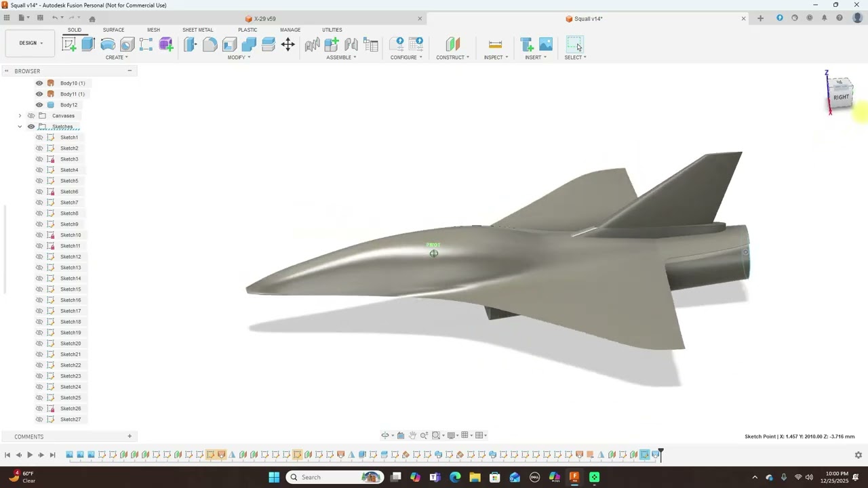The width and height of the screenshot is (868, 488).
Task: Jump to the timeline beginning
Action: 7,455
